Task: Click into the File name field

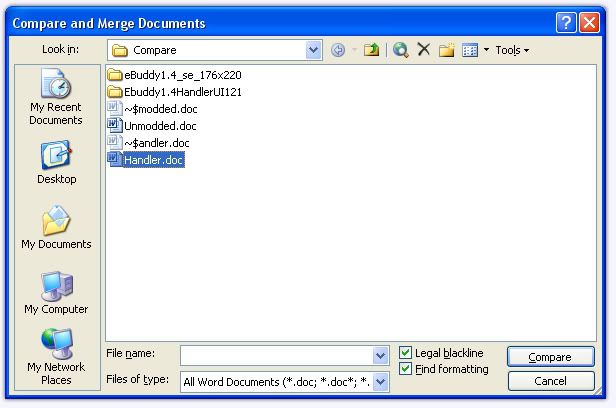Action: click(277, 356)
